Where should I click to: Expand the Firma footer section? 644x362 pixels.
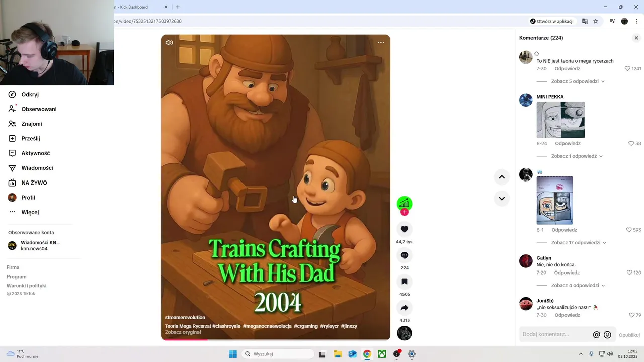point(13,267)
